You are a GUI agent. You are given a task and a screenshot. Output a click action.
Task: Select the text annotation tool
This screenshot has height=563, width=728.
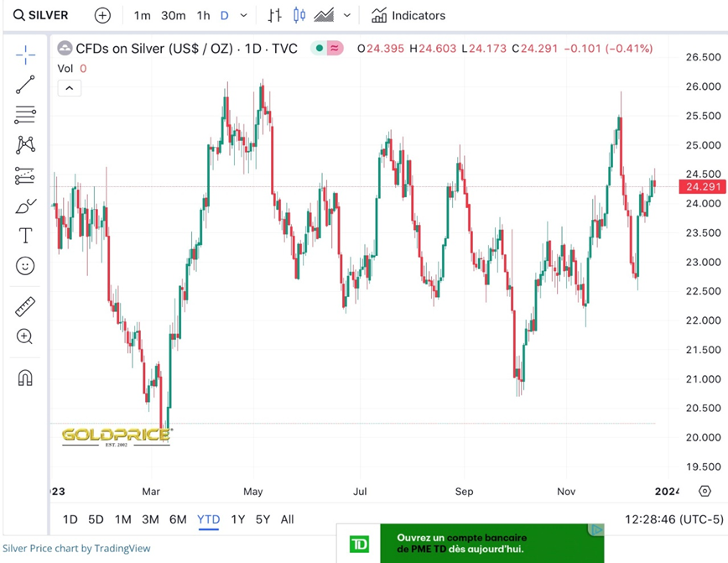point(25,236)
